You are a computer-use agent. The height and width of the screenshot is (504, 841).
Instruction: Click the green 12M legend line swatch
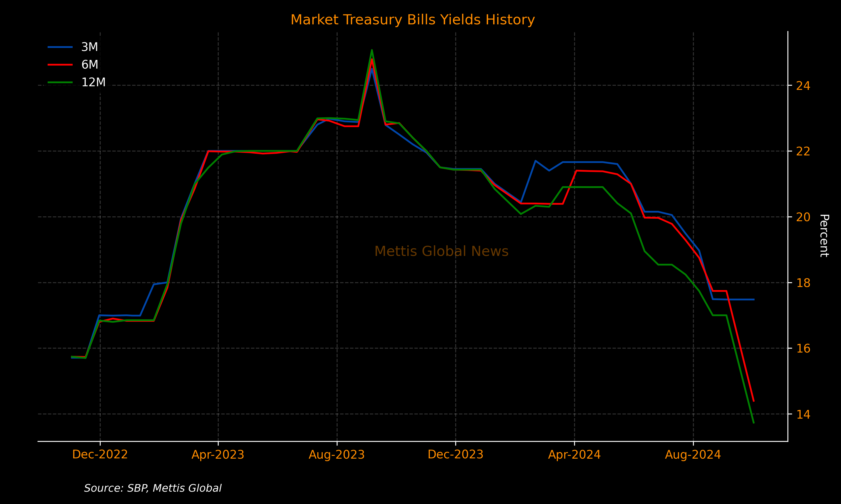[x=60, y=83]
